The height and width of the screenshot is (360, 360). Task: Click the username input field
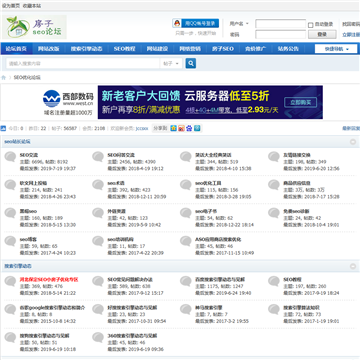[x=280, y=24]
